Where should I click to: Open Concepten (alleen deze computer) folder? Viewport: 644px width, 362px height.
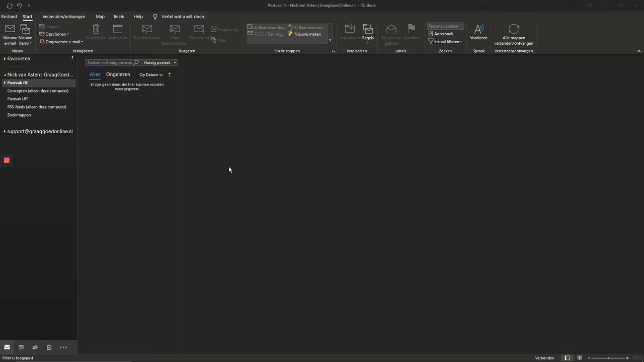(39, 91)
